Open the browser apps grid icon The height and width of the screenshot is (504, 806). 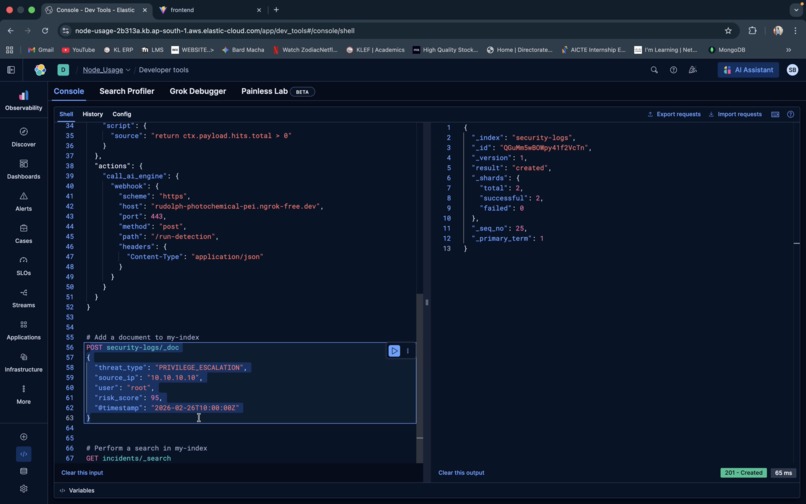point(9,50)
